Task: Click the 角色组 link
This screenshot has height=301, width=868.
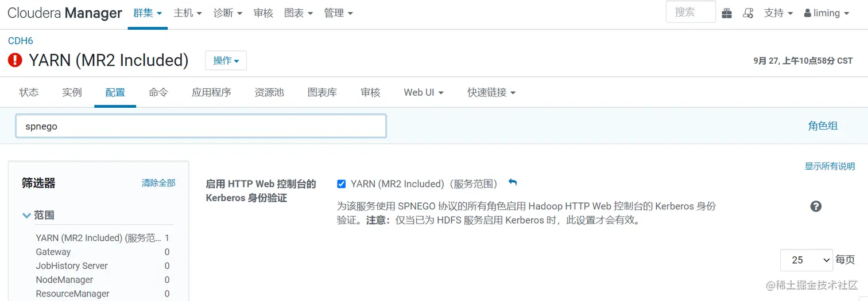Action: pyautogui.click(x=823, y=126)
